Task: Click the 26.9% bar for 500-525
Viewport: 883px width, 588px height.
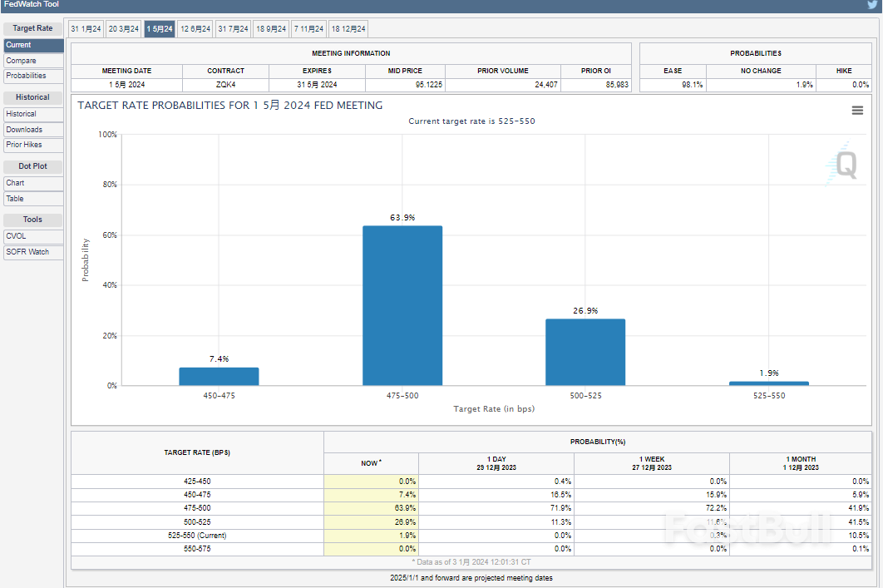Action: (585, 352)
